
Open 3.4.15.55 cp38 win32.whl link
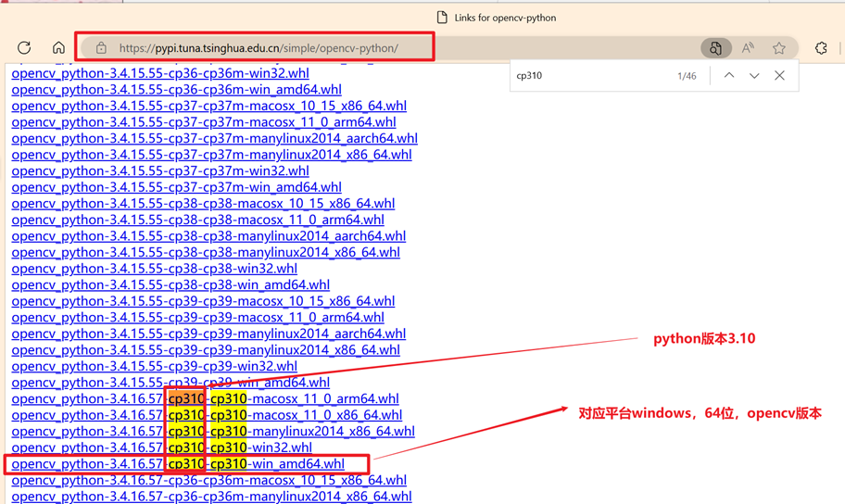tap(154, 269)
